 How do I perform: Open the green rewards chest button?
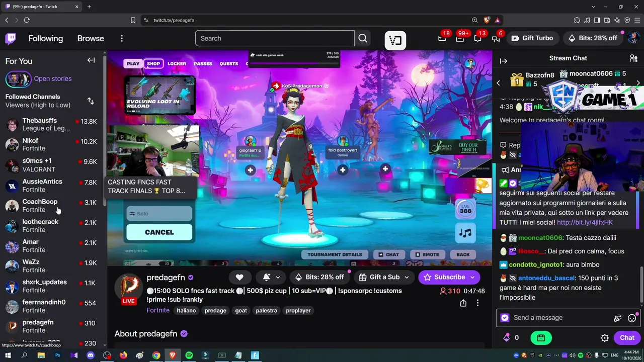(x=541, y=338)
